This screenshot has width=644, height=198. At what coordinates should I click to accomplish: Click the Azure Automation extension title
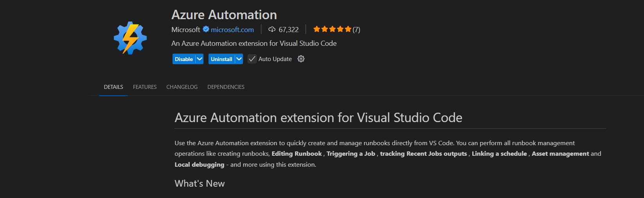[224, 14]
